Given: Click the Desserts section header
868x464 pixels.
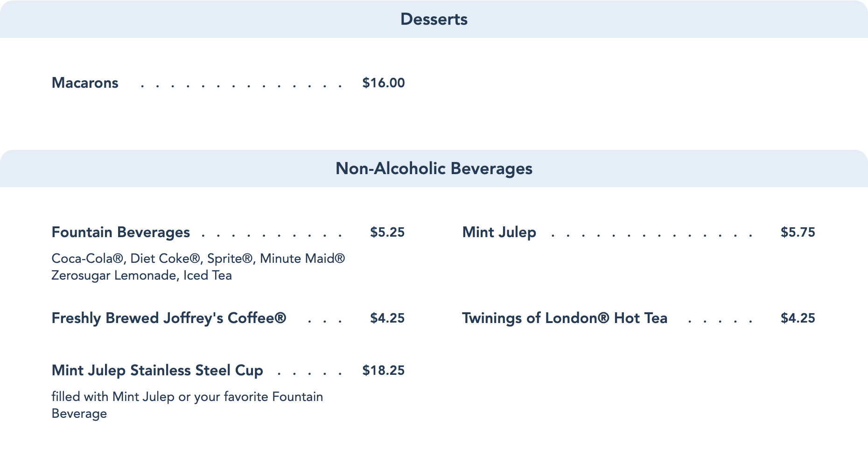Looking at the screenshot, I should [x=434, y=19].
